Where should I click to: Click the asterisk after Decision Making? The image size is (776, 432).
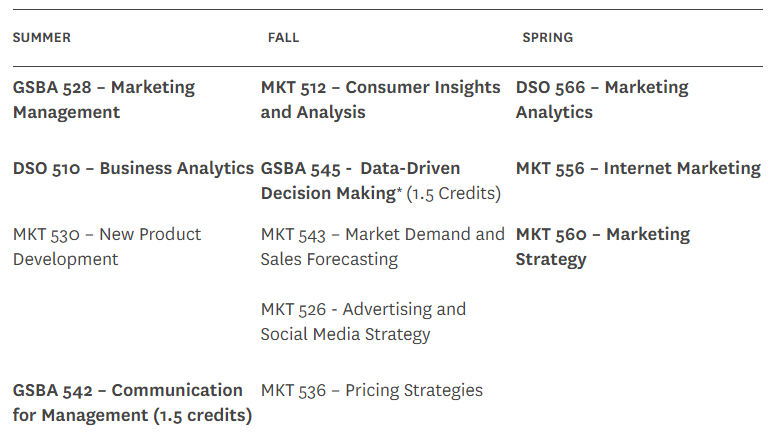tap(399, 190)
